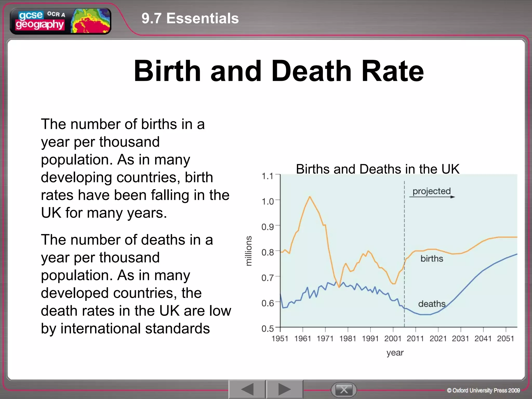Click the projected label on chart

coord(431,191)
